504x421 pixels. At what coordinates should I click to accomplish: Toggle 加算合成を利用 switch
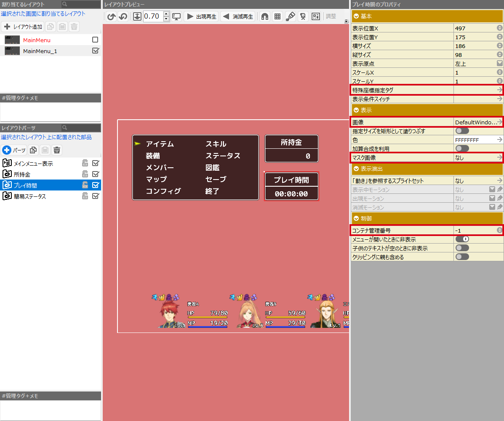[x=462, y=148]
